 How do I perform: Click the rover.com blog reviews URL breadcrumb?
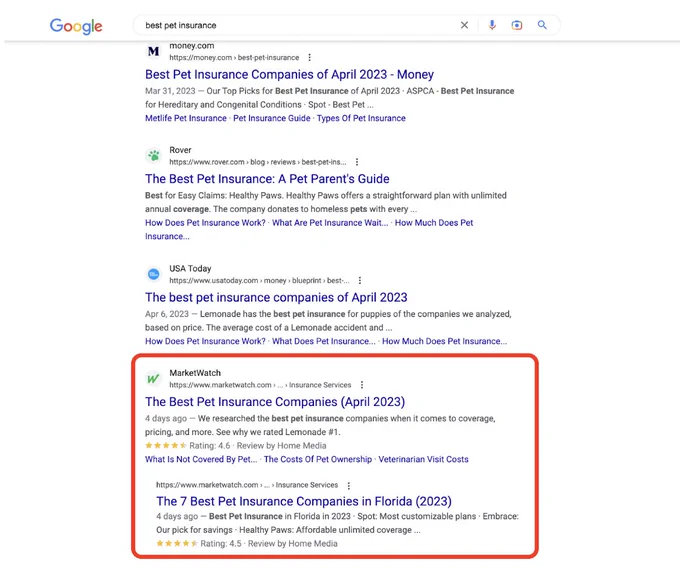point(258,162)
